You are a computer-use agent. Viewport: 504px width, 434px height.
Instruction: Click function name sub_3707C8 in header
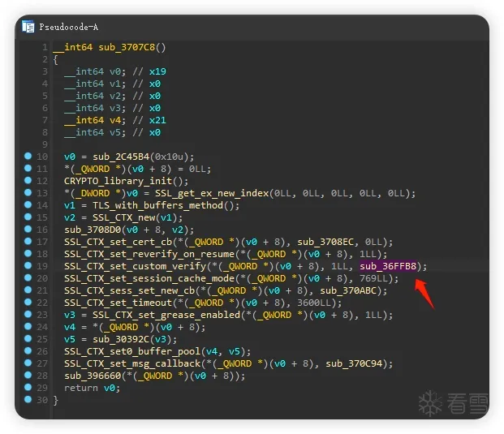127,47
